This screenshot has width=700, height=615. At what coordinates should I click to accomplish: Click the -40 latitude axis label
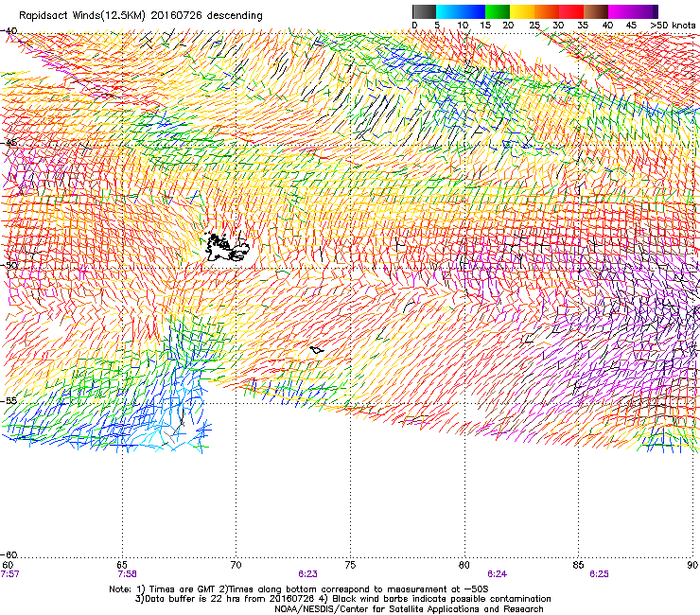pyautogui.click(x=9, y=31)
